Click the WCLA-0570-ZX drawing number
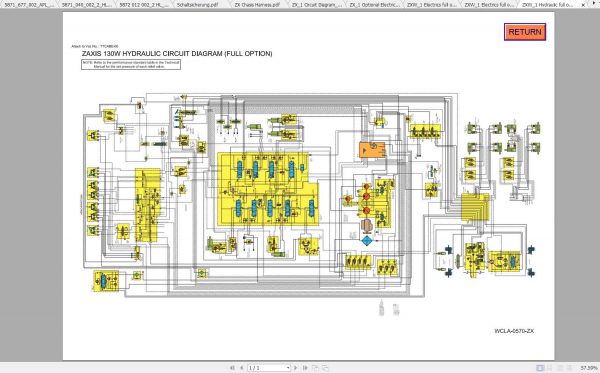The image size is (600, 373). (514, 331)
